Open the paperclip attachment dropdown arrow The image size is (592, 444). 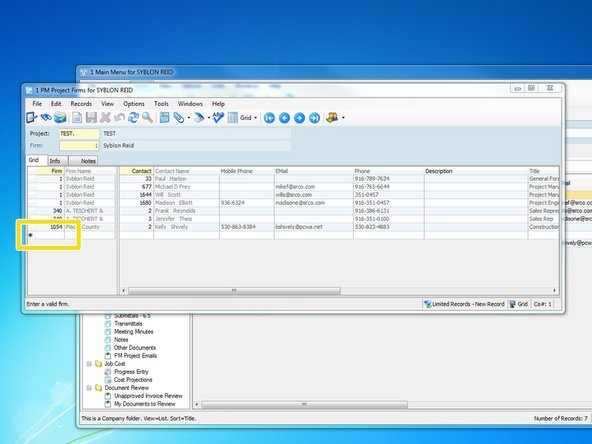[x=188, y=118]
